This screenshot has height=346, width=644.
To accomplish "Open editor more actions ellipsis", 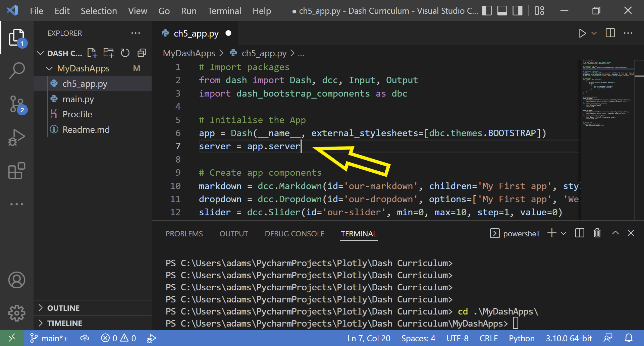I will [x=628, y=33].
